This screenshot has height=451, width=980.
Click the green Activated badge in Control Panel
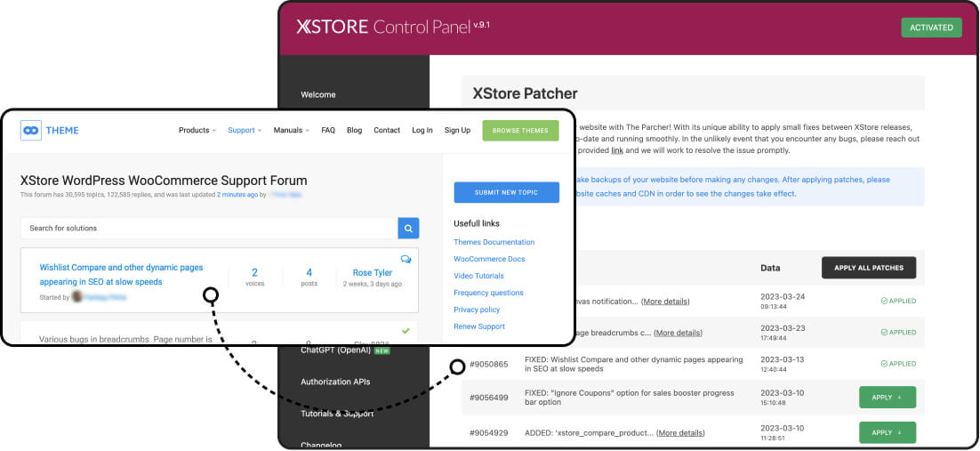[931, 28]
